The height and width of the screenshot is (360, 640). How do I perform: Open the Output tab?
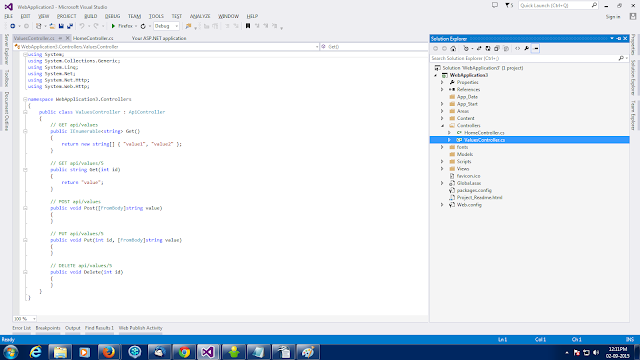pos(73,328)
